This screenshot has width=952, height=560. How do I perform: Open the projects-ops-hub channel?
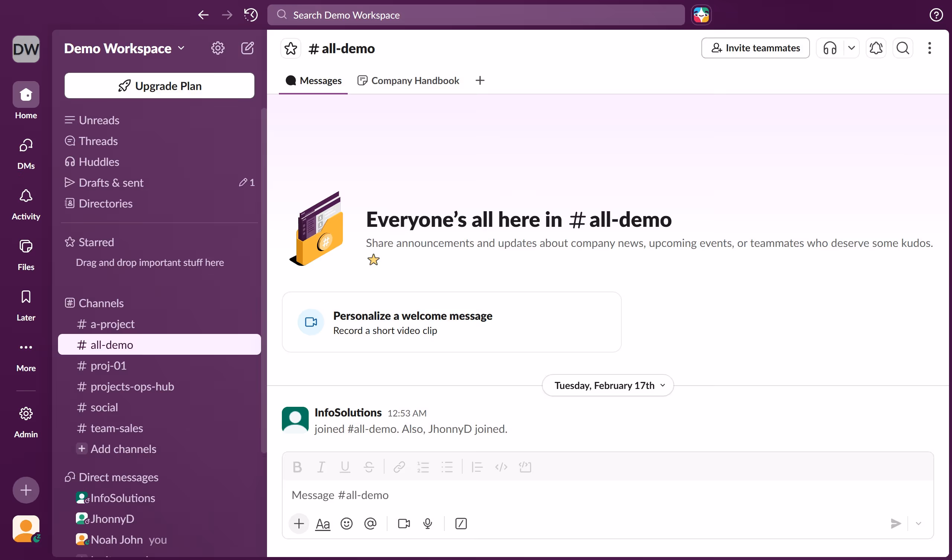click(159, 386)
